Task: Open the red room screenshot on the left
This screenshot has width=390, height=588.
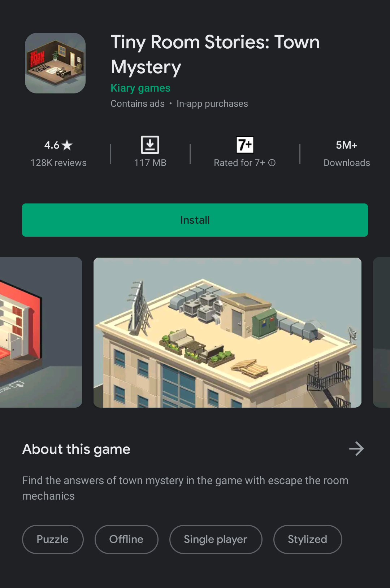Action: tap(41, 332)
